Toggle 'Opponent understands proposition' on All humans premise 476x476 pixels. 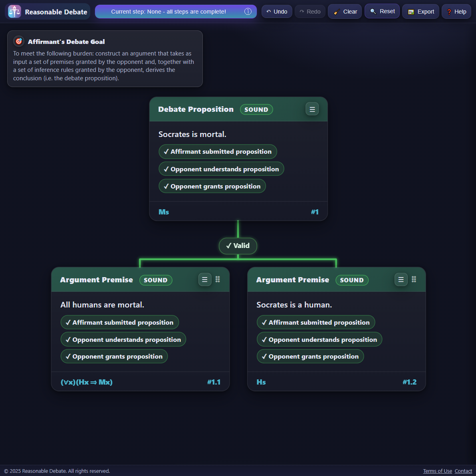[123, 340]
